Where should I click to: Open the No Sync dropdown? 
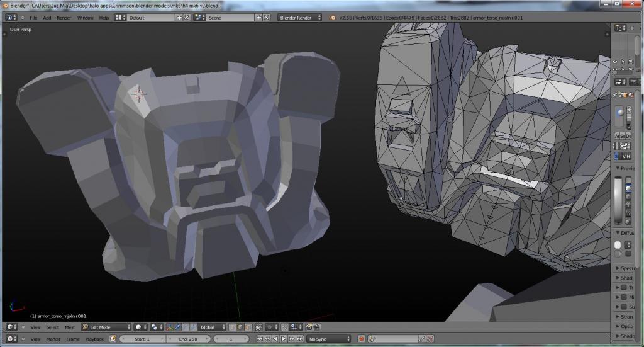pyautogui.click(x=329, y=339)
